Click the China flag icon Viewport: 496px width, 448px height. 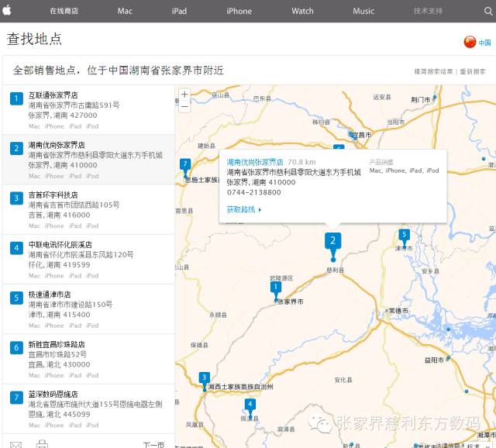tap(470, 42)
